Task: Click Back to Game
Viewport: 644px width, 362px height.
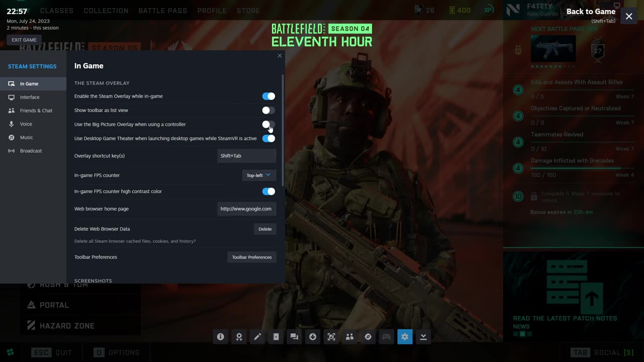Action: [x=591, y=12]
